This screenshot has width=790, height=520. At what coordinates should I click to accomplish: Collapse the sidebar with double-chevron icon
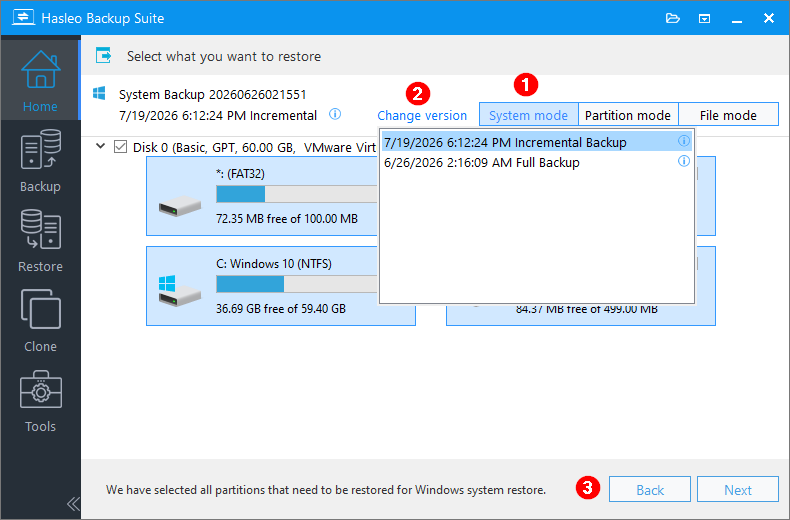pos(73,504)
